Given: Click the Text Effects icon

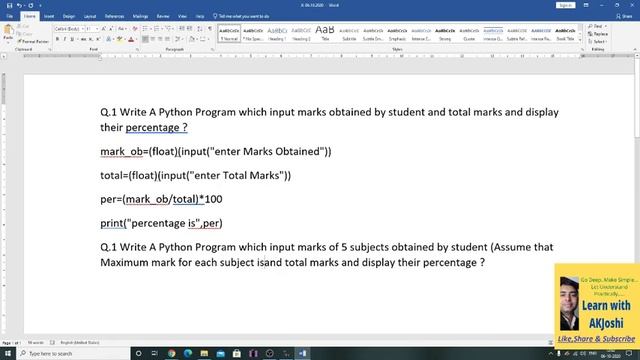Looking at the screenshot, I should [109, 39].
